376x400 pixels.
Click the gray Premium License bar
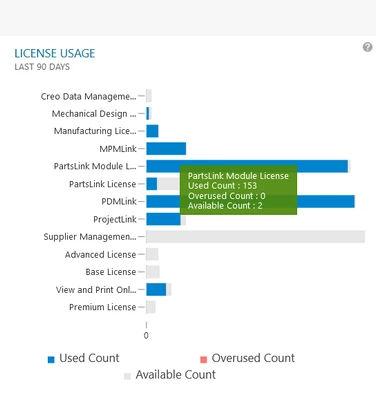[x=151, y=307]
